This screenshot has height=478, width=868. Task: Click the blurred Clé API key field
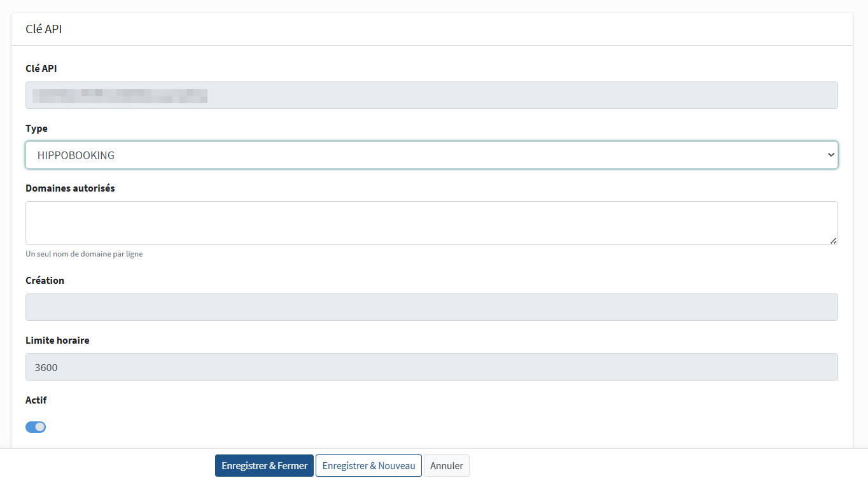pos(431,95)
